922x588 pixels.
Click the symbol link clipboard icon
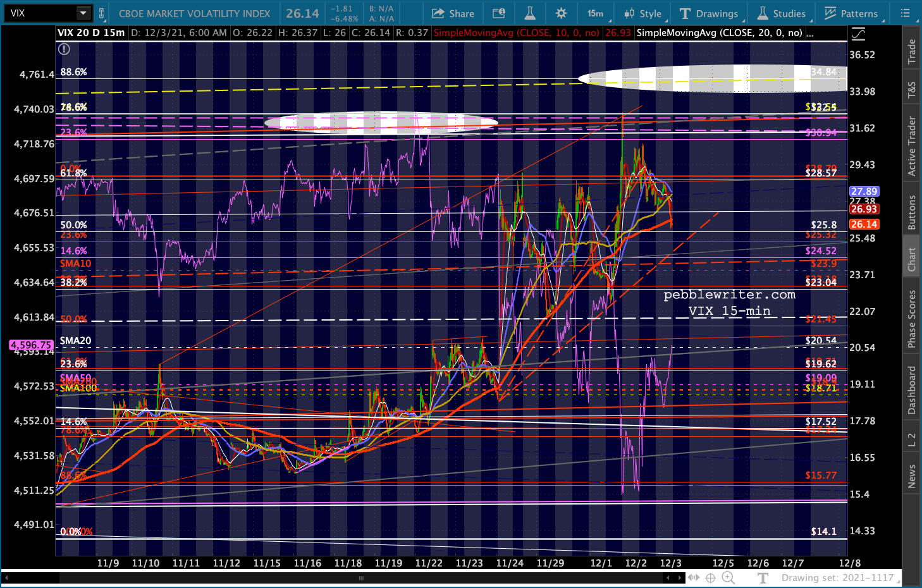pyautogui.click(x=101, y=13)
